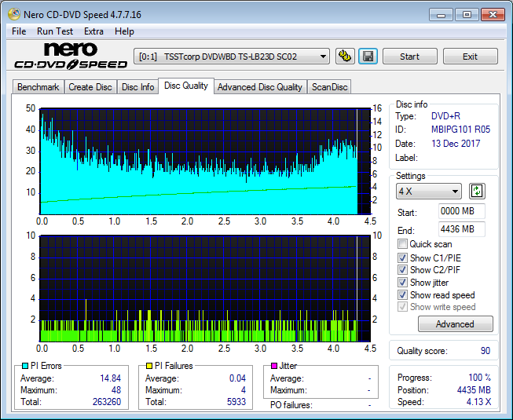
Task: Toggle Show C2/PIF checkbox
Action: pyautogui.click(x=402, y=270)
